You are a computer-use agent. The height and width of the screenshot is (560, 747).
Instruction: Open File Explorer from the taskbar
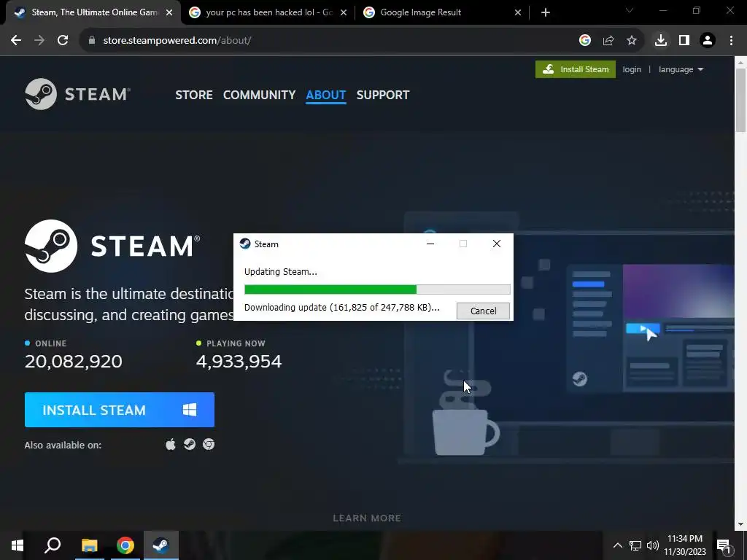(x=89, y=545)
